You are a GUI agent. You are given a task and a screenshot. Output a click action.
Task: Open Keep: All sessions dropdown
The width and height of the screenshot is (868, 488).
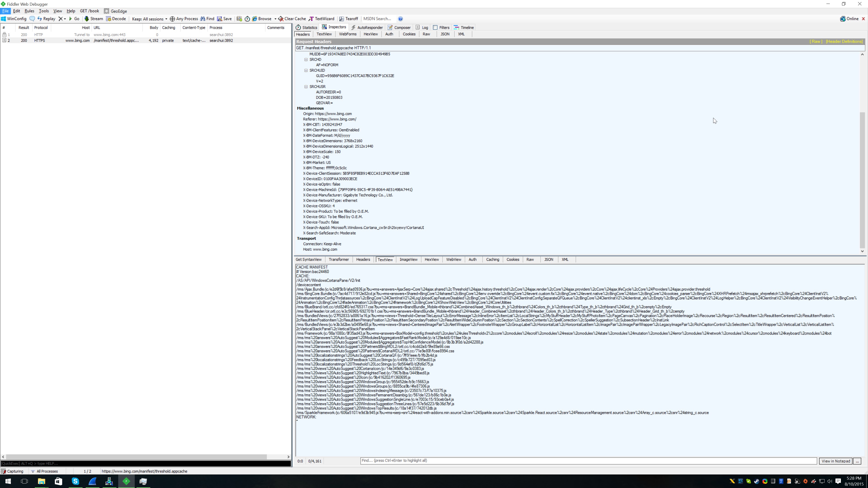tap(149, 19)
